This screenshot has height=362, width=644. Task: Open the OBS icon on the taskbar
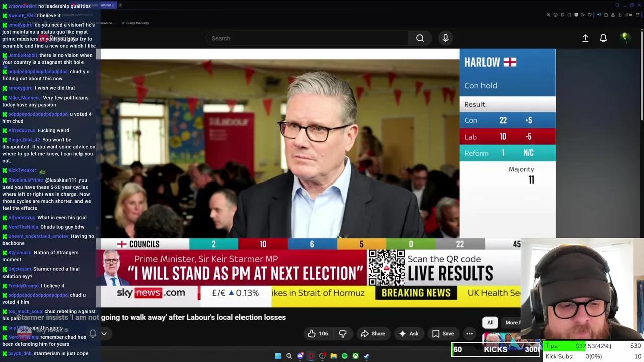323,356
